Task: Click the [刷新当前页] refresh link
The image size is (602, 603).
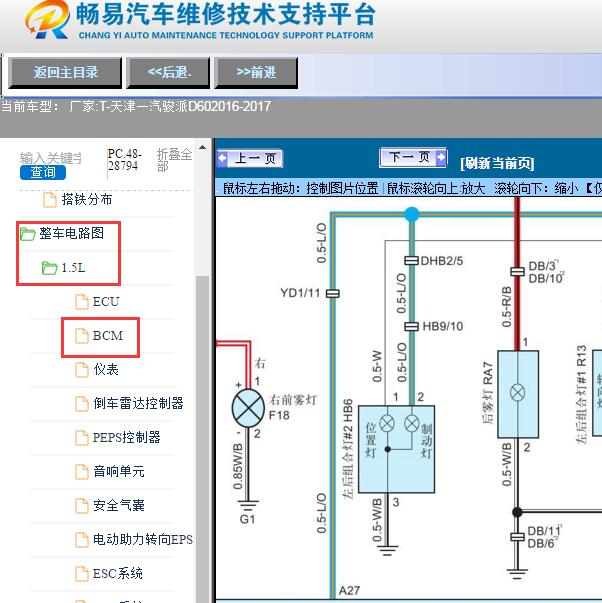Action: 497,163
